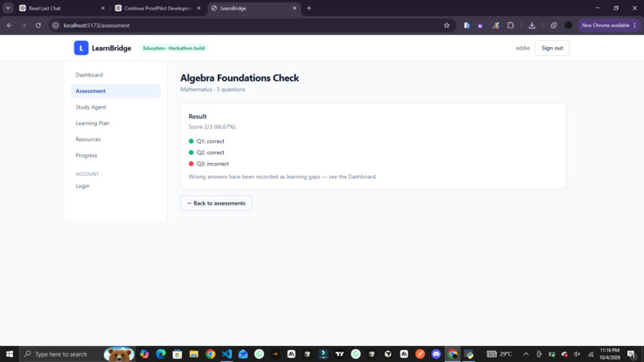Screen dimensions: 644x362
Task: Click the ACCOUNT section label
Action: tap(87, 174)
